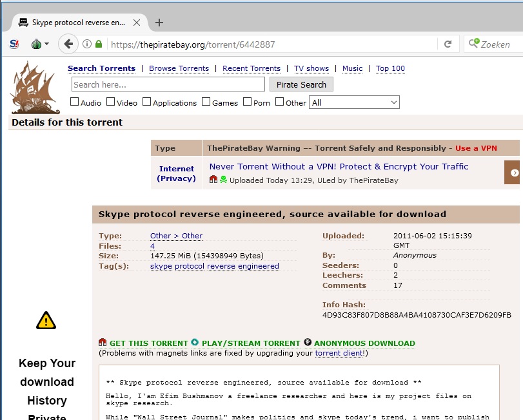
Task: Click the S! extension icon in toolbar
Action: (x=14, y=44)
